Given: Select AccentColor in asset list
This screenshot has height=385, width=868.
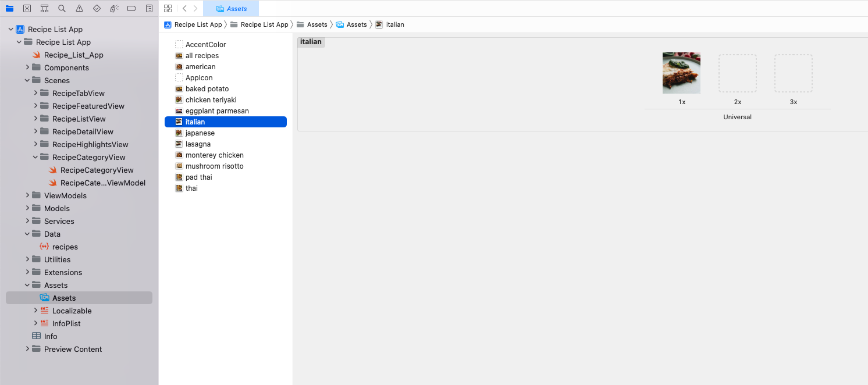Looking at the screenshot, I should point(205,44).
